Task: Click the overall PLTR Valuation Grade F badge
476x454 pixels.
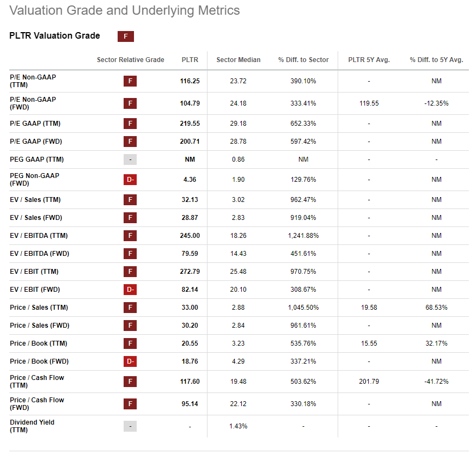Action: point(126,36)
